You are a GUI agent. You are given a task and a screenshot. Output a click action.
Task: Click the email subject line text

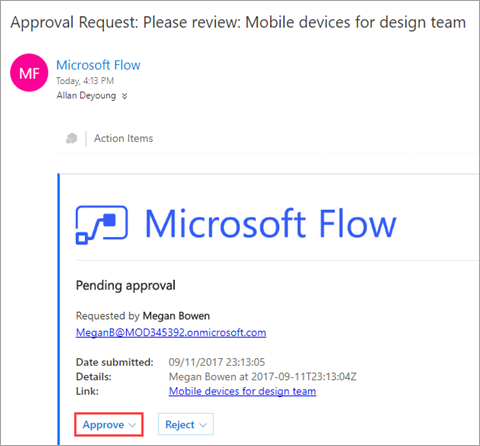click(238, 23)
